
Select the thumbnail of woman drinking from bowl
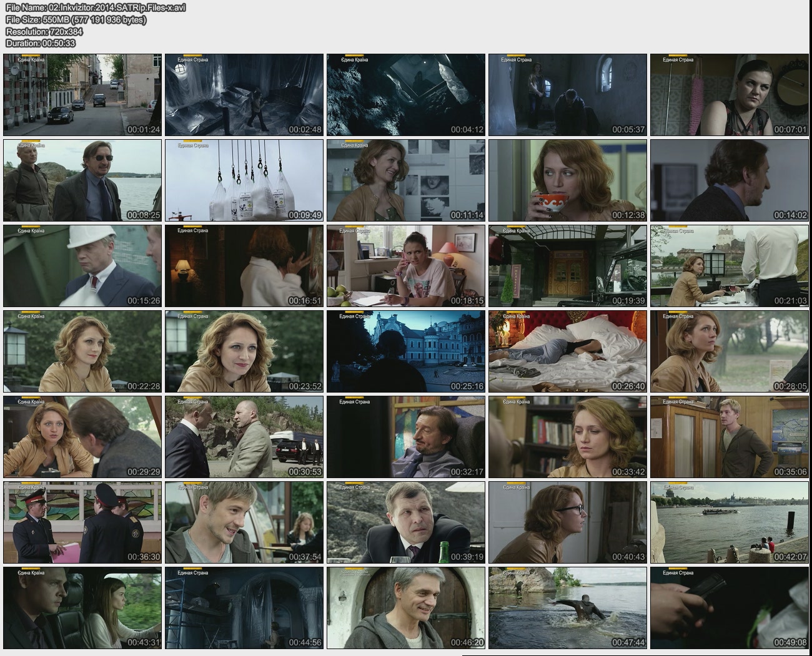[x=567, y=180]
